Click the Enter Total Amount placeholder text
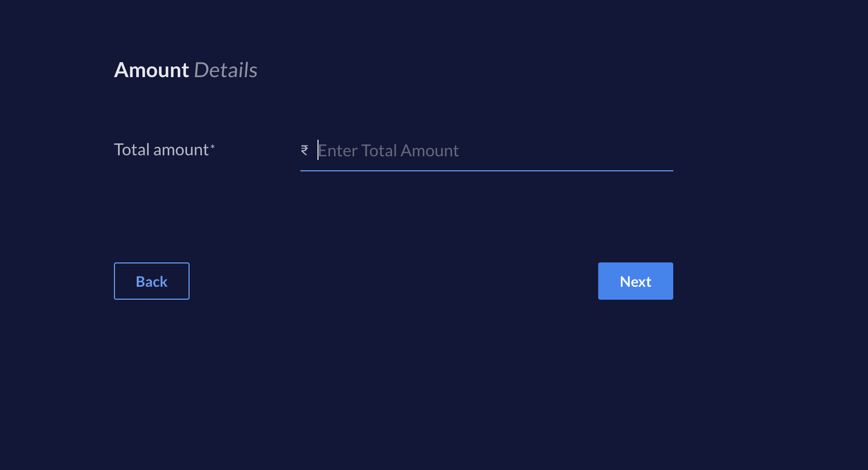 pos(388,151)
